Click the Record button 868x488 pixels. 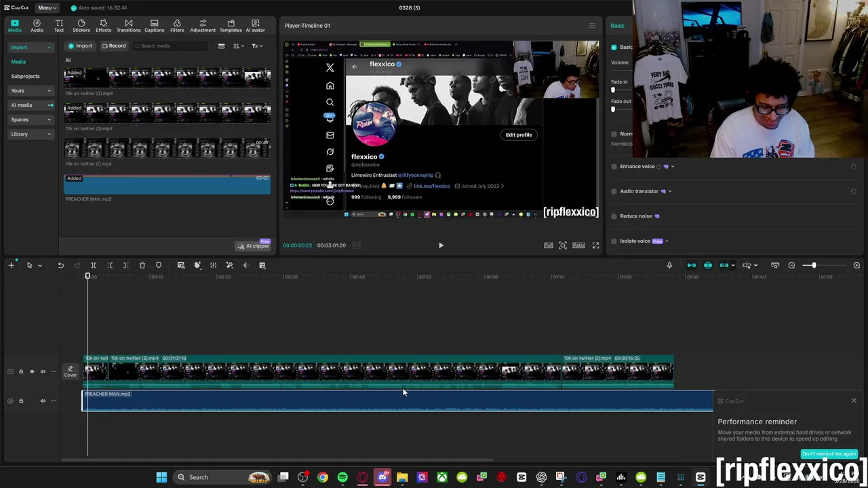(x=114, y=46)
